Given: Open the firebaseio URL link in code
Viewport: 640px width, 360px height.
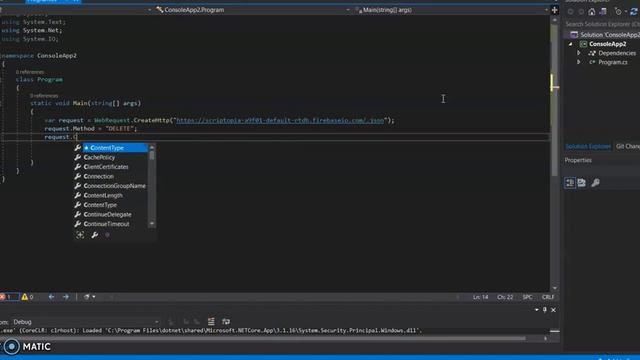Looking at the screenshot, I should tap(280, 120).
